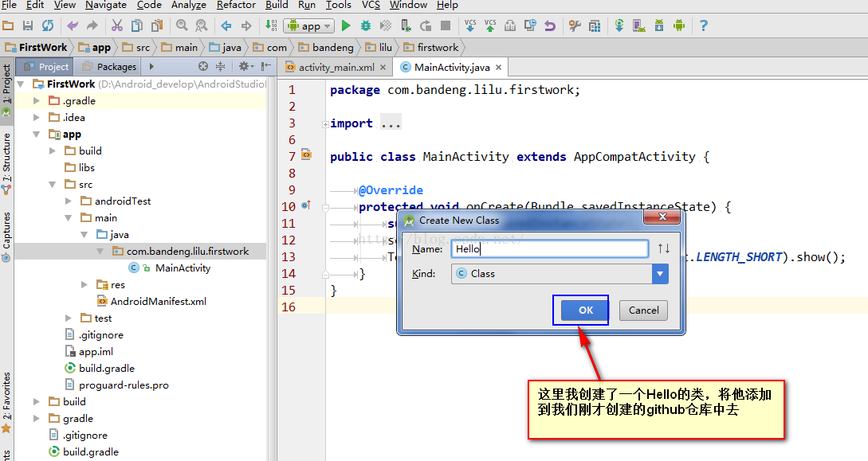
Task: Expand the .gradle folder
Action: click(37, 100)
